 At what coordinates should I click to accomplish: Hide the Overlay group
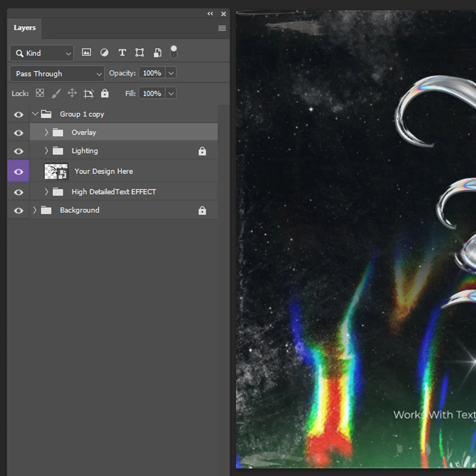tap(19, 133)
